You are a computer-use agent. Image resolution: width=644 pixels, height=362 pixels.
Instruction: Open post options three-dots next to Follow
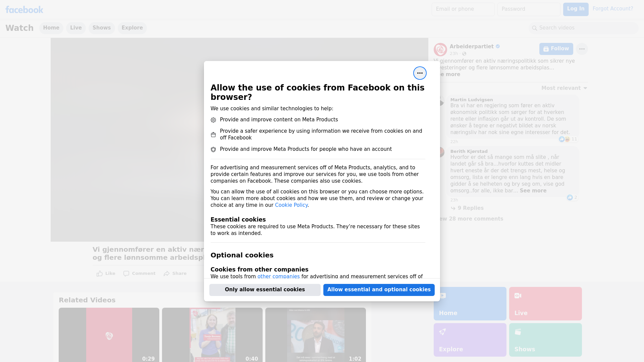pyautogui.click(x=582, y=49)
